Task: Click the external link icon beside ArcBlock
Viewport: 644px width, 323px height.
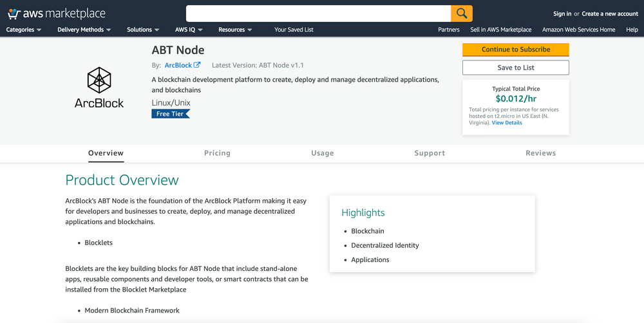Action: pyautogui.click(x=197, y=65)
